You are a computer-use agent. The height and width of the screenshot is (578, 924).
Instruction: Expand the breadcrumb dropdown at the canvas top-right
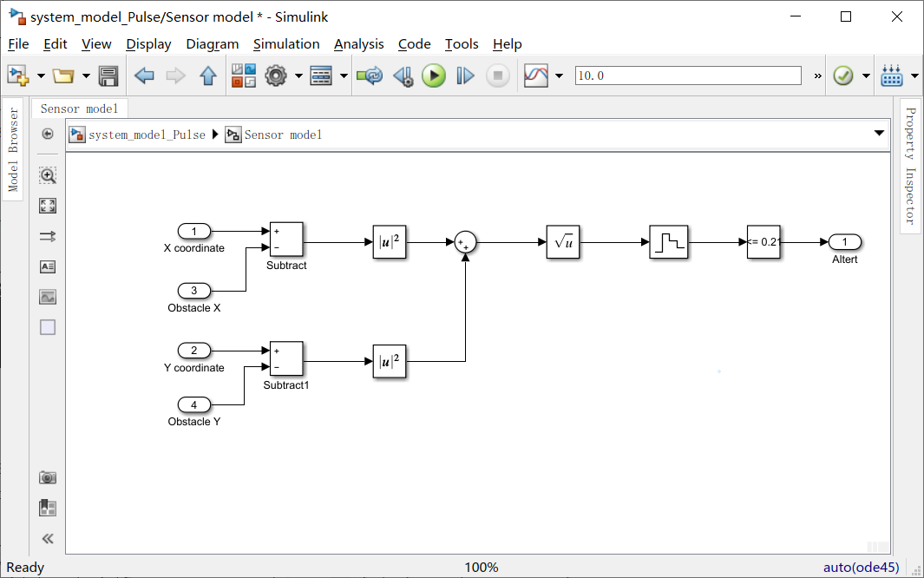point(879,133)
